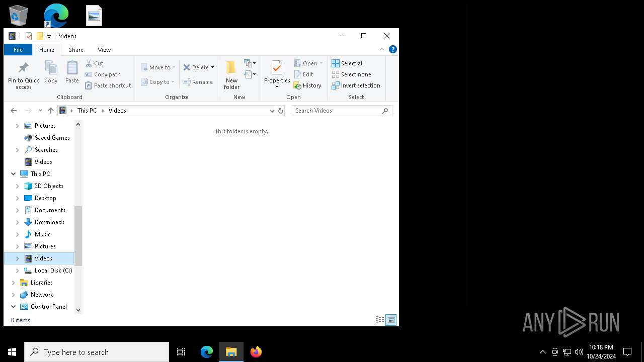Go Up one folder level arrow
The height and width of the screenshot is (362, 644).
pos(50,111)
